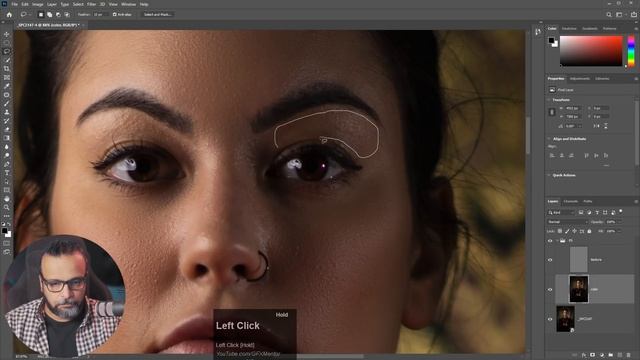This screenshot has height=360, width=640.
Task: Select the Frame tool
Action: pos(7,77)
